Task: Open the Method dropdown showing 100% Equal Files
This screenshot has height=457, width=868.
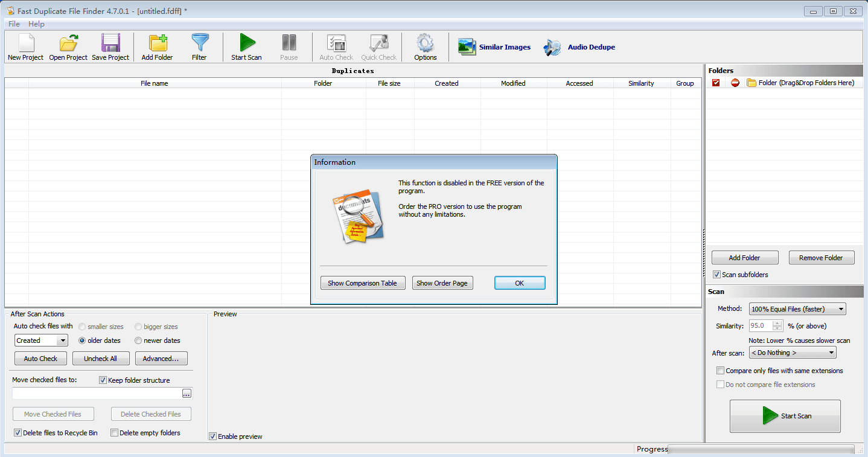Action: 797,309
